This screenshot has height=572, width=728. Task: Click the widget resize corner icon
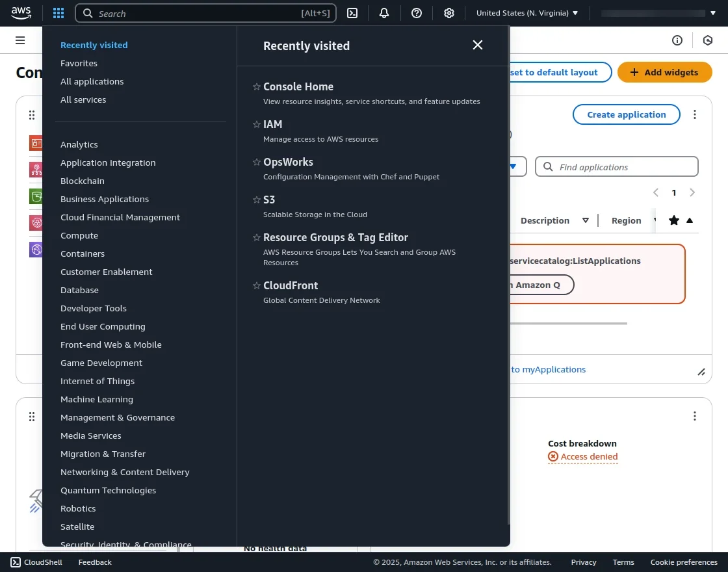[701, 372]
